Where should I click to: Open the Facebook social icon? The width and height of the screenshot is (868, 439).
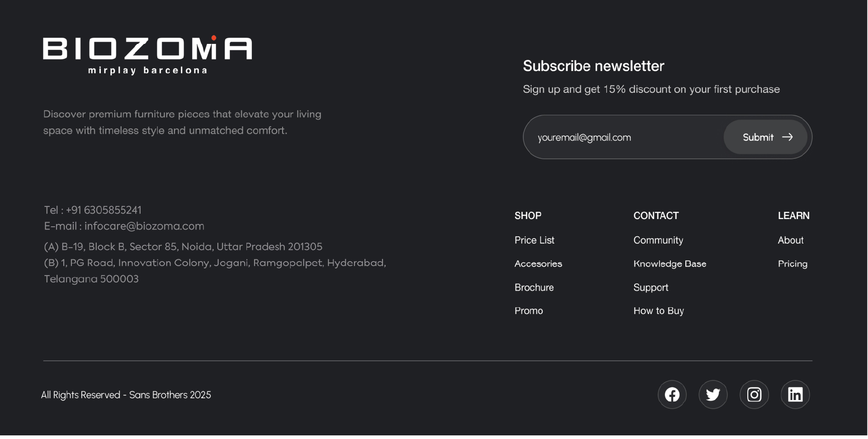coord(672,395)
